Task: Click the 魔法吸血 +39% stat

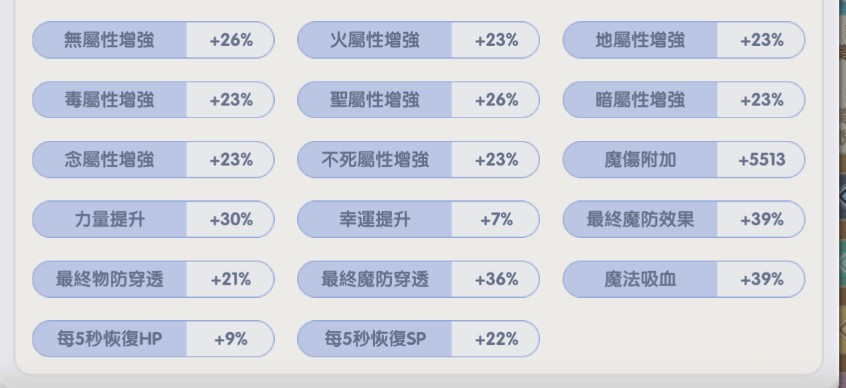Action: (684, 279)
